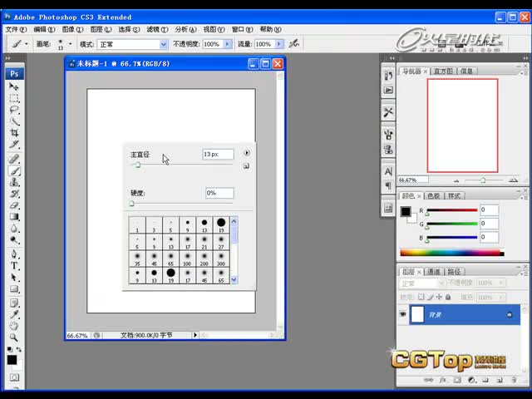Screen dimensions: 532x399
Task: Select the Eraser tool
Action: (x=14, y=205)
